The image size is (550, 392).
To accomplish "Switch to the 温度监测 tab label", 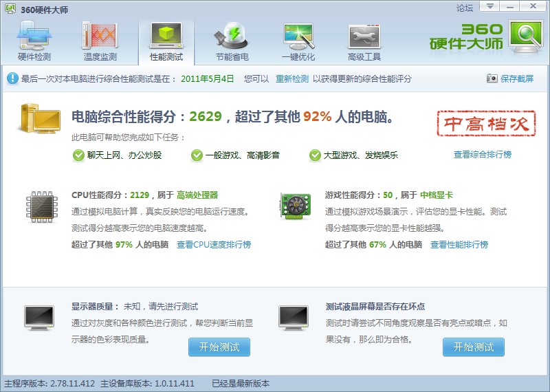I will point(100,57).
